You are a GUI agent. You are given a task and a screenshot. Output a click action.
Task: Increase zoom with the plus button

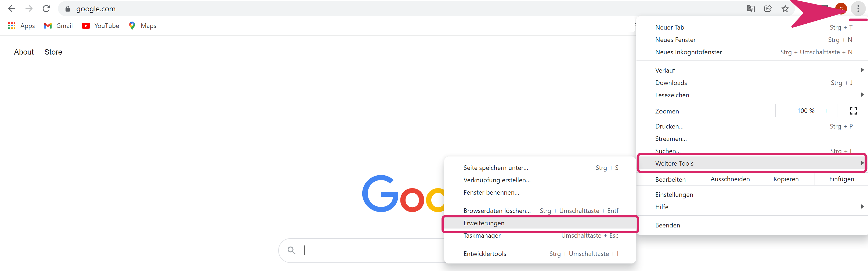[826, 111]
